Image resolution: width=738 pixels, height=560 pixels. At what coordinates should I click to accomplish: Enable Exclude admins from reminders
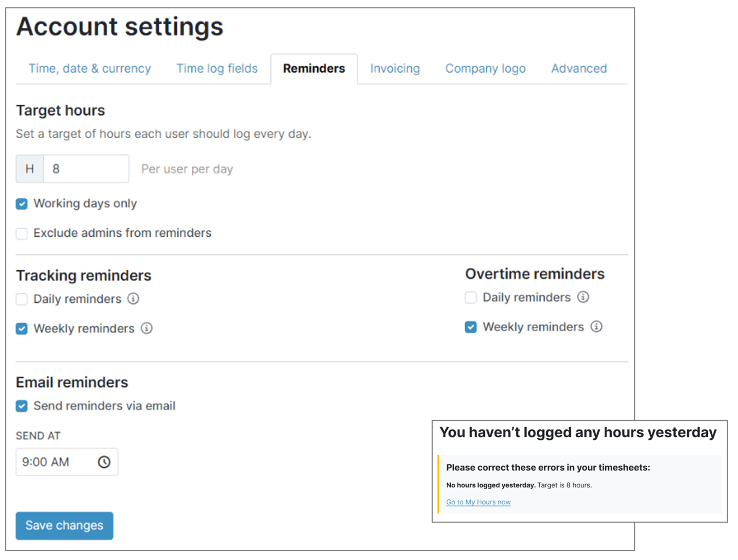pyautogui.click(x=21, y=234)
